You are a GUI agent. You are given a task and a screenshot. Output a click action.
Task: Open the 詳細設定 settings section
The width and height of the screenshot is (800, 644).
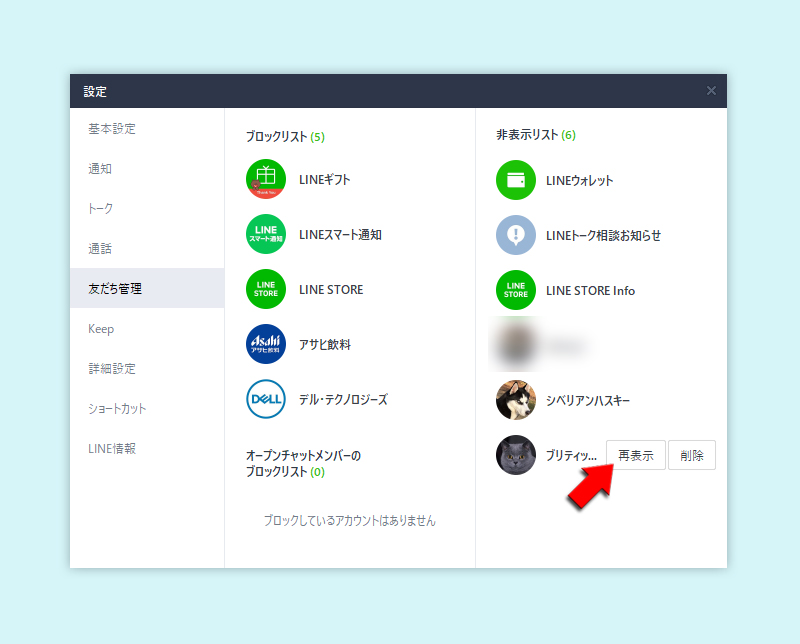pos(112,368)
